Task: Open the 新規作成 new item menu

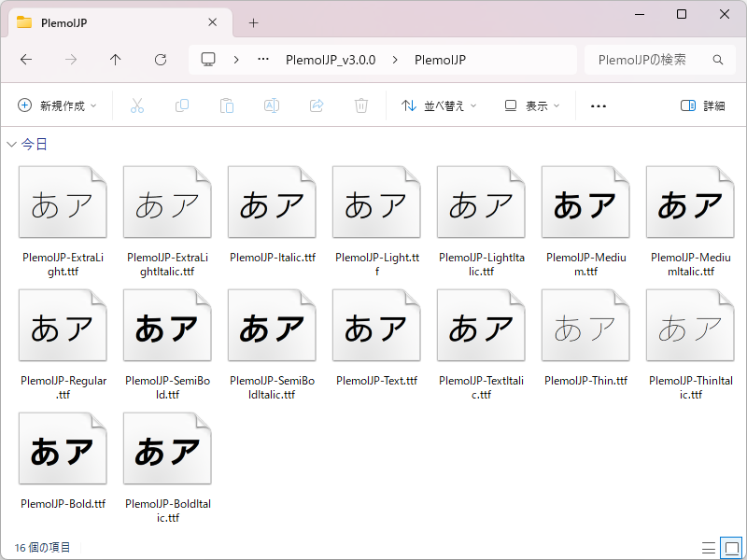Action: coord(53,105)
